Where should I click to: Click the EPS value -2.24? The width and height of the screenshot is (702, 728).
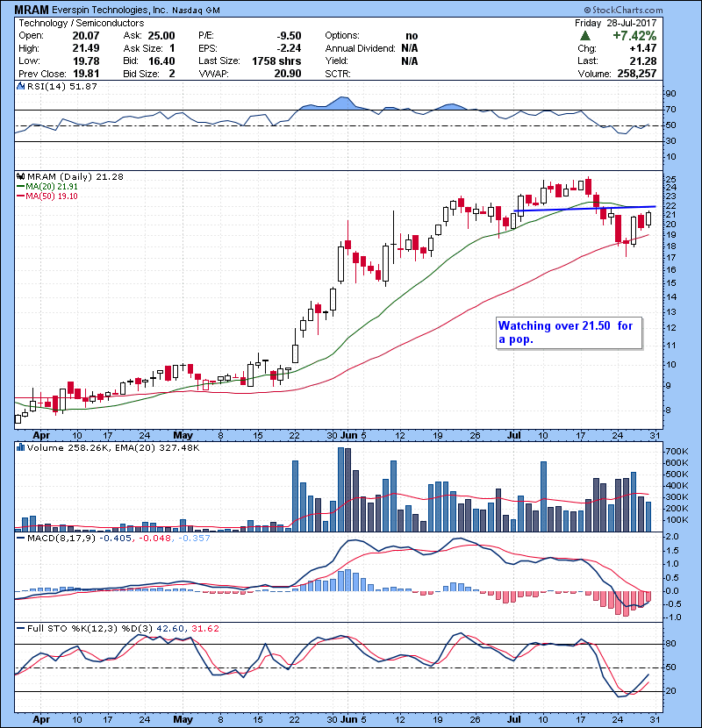289,48
